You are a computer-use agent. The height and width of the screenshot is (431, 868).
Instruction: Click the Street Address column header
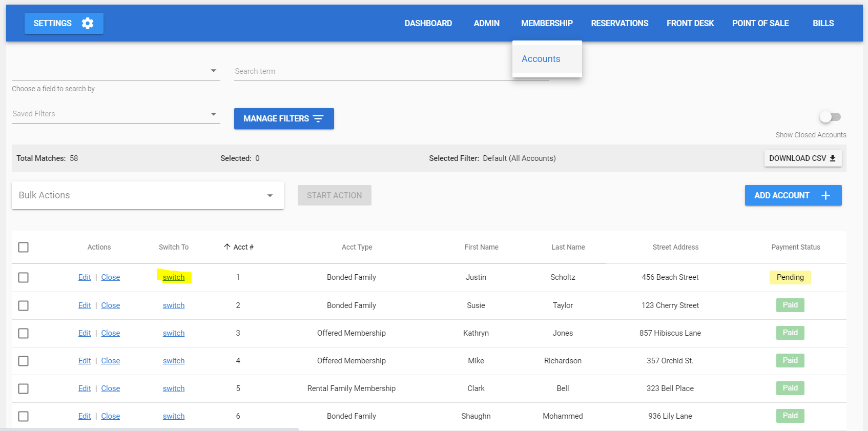(675, 247)
